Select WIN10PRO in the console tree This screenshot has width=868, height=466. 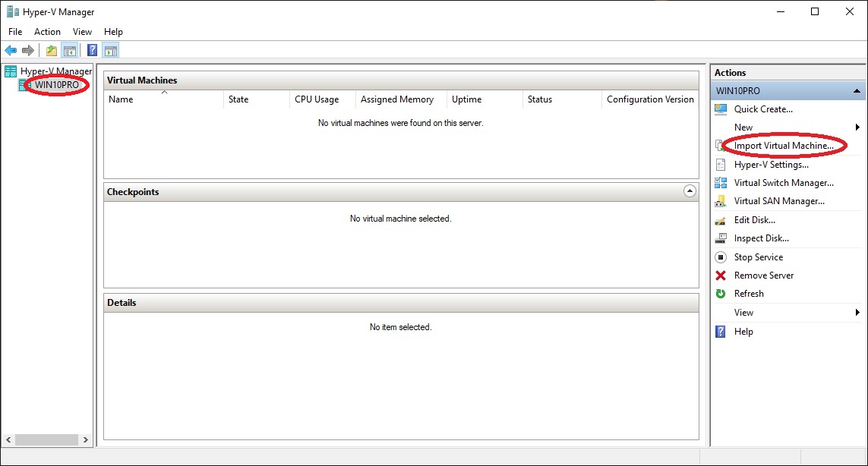click(57, 85)
